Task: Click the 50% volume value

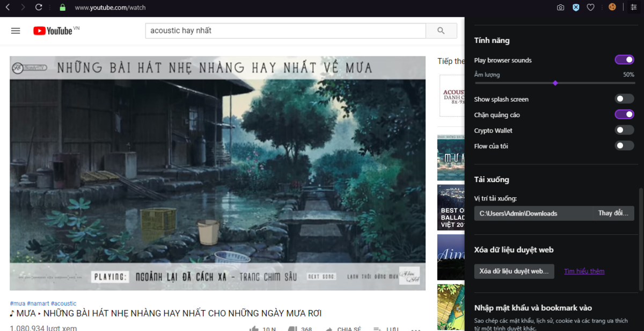Action: click(x=628, y=75)
